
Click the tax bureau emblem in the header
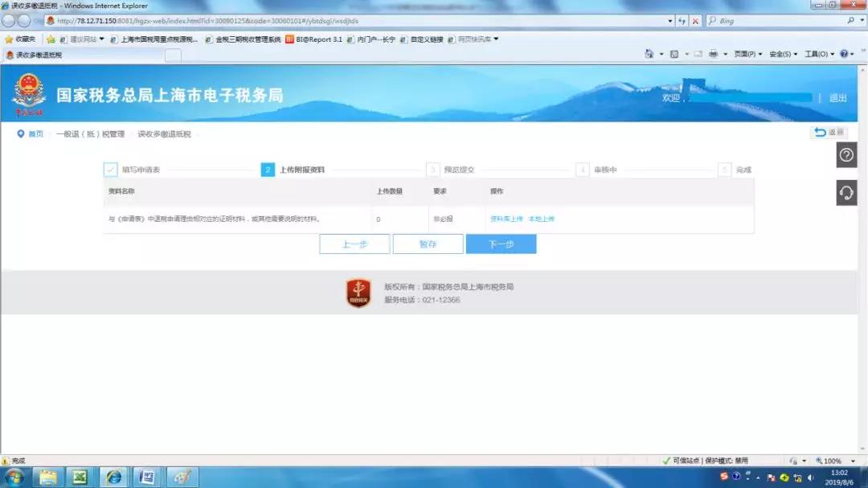[30, 94]
